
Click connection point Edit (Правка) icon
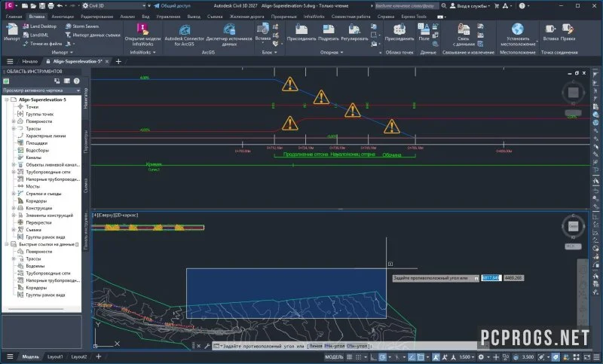(568, 29)
